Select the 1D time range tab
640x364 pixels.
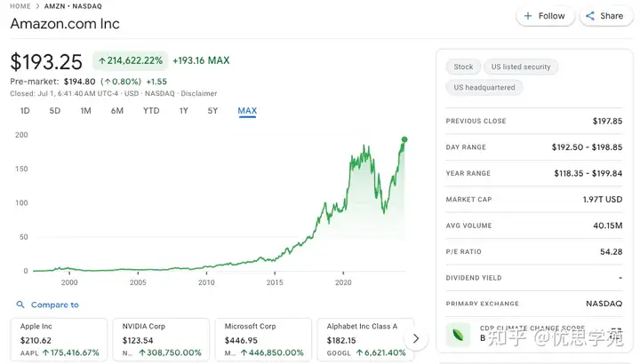click(x=25, y=111)
